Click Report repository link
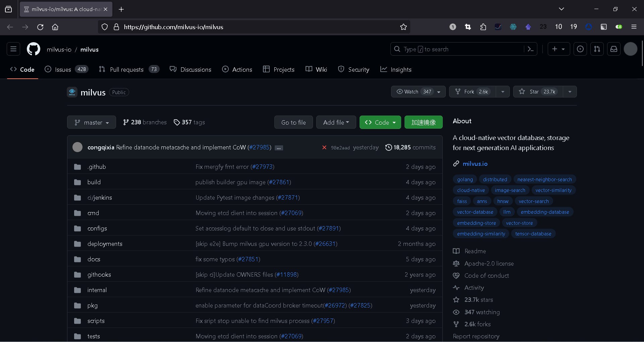 [x=476, y=336]
